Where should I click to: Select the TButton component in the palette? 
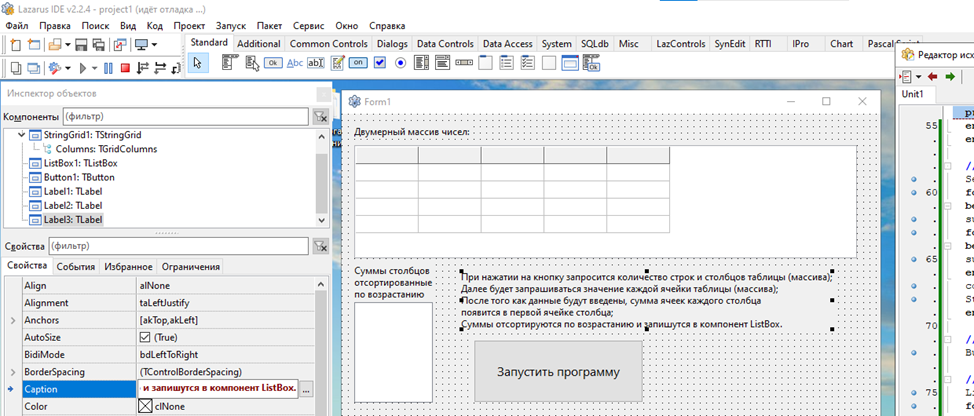pyautogui.click(x=273, y=62)
